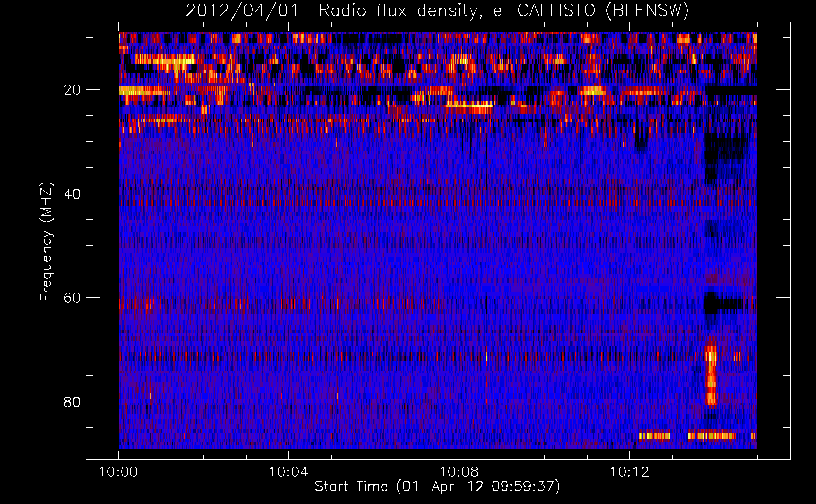This screenshot has height=504, width=816.
Task: Click the 'Frequency (MHZ)' axis label
Action: pyautogui.click(x=46, y=242)
